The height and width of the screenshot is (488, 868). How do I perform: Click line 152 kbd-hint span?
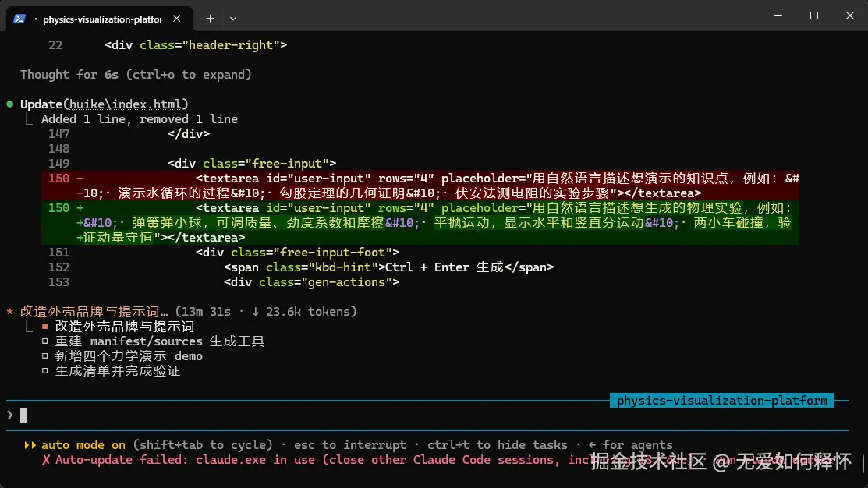(388, 267)
